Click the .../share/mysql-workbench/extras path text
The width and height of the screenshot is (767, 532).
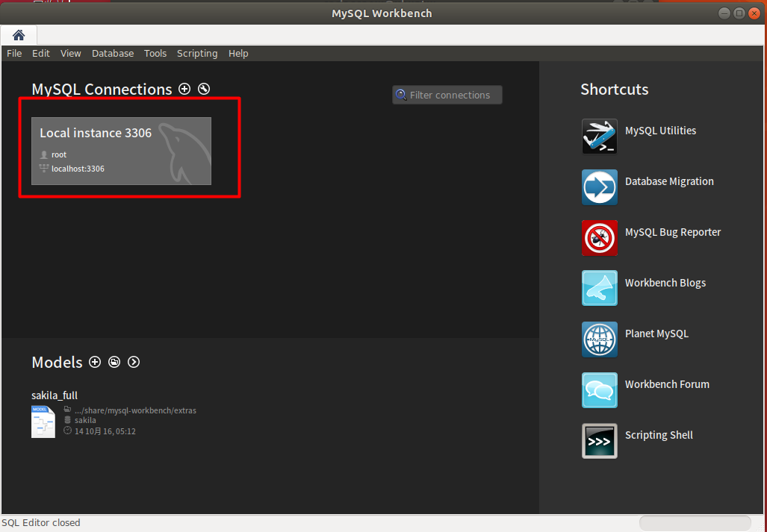[135, 410]
